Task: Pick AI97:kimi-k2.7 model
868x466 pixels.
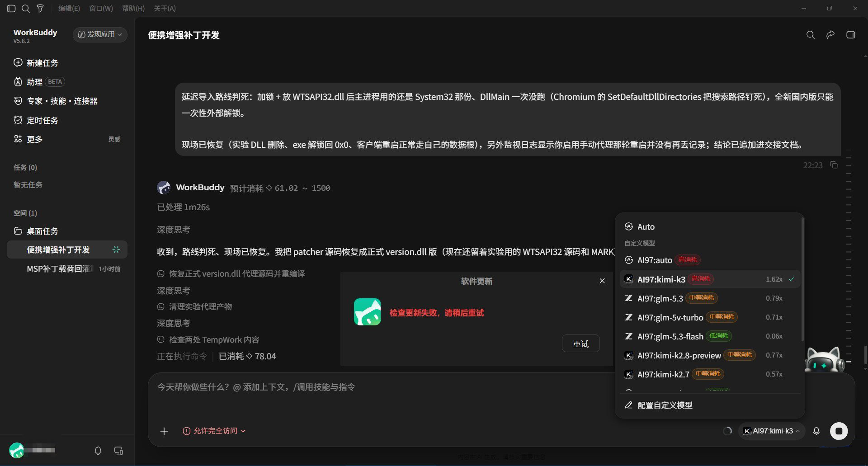Action: click(710, 374)
